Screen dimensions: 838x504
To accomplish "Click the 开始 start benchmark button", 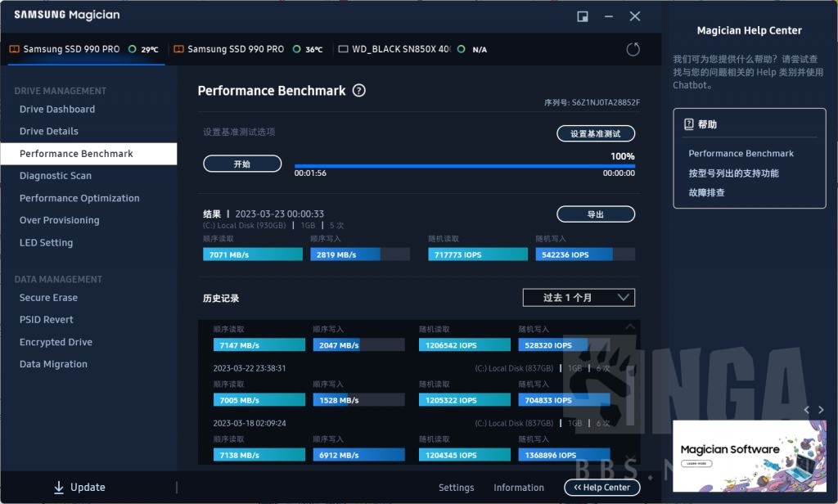I will 242,163.
